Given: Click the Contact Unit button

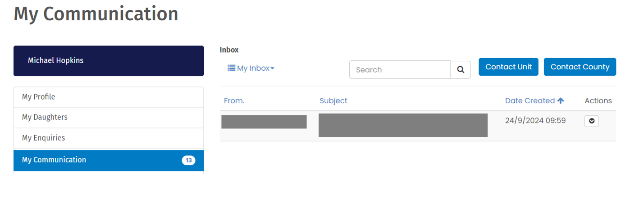Looking at the screenshot, I should (x=508, y=67).
